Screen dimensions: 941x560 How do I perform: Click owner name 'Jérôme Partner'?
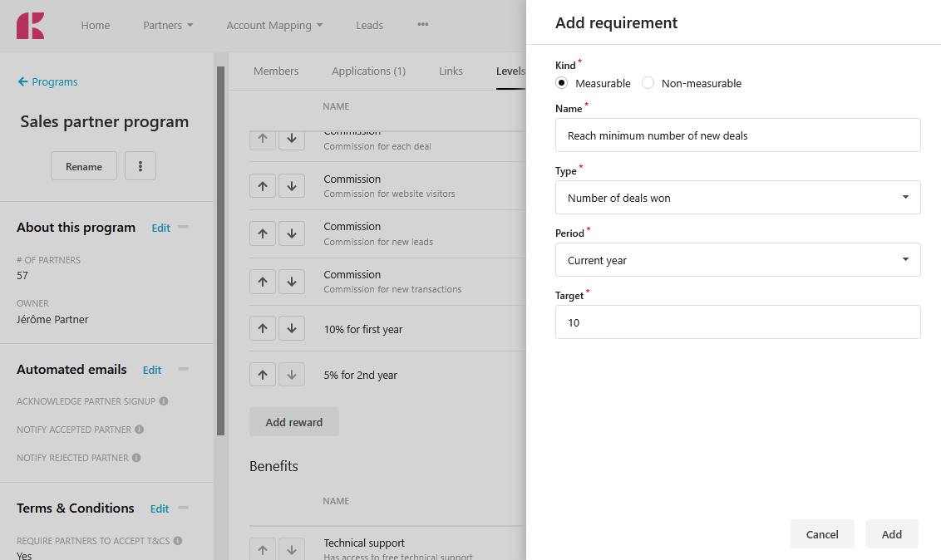tap(52, 319)
